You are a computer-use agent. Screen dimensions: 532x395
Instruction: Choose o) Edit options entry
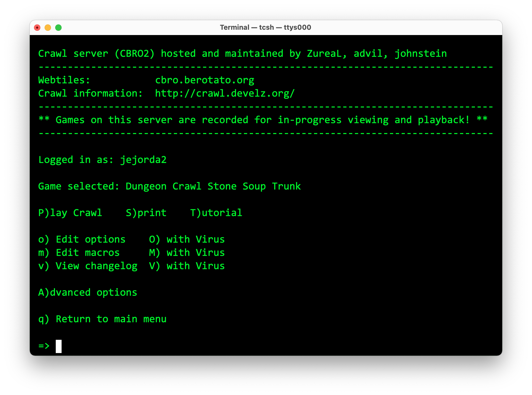click(82, 239)
